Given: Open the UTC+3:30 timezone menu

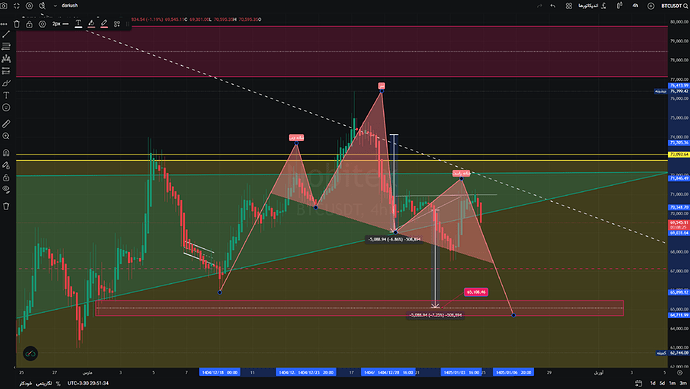Looking at the screenshot, I should pyautogui.click(x=88, y=383).
